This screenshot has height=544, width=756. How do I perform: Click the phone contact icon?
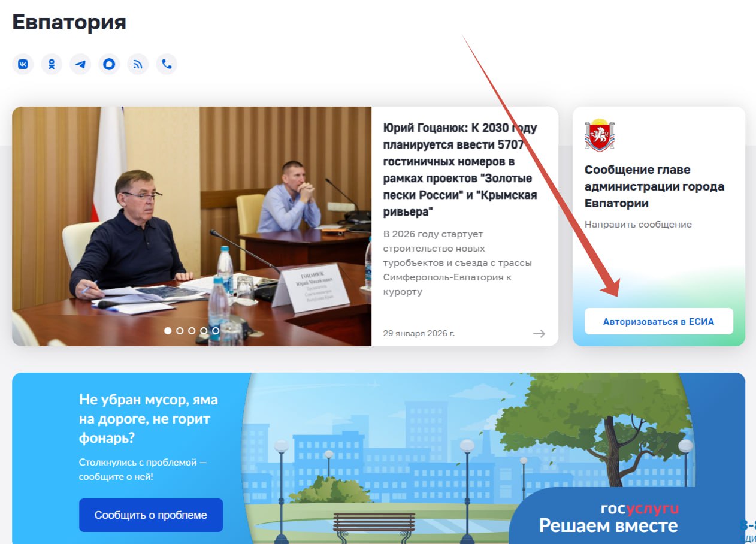point(167,64)
